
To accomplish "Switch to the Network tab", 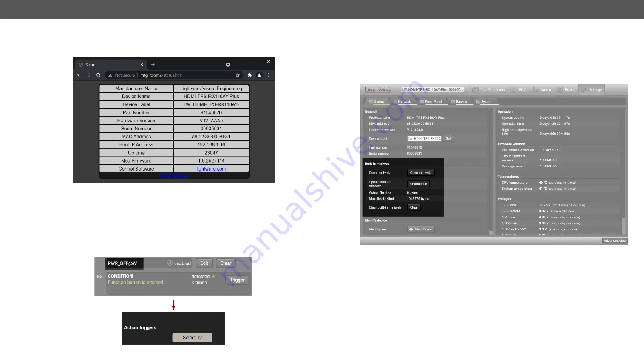I will coord(402,101).
